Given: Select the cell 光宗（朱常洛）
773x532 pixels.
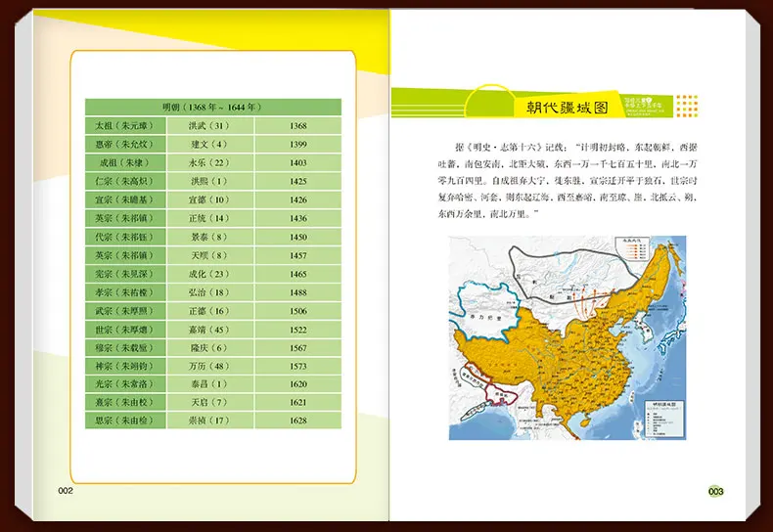Looking at the screenshot, I should 125,384.
